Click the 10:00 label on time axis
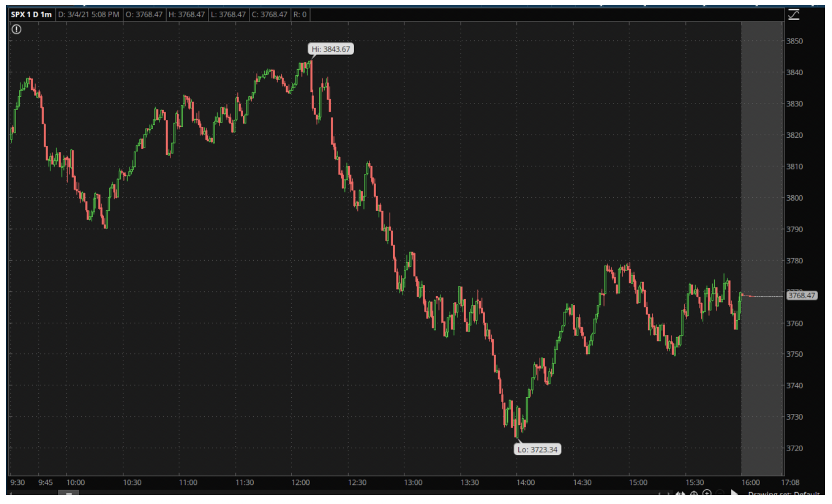 [76, 482]
